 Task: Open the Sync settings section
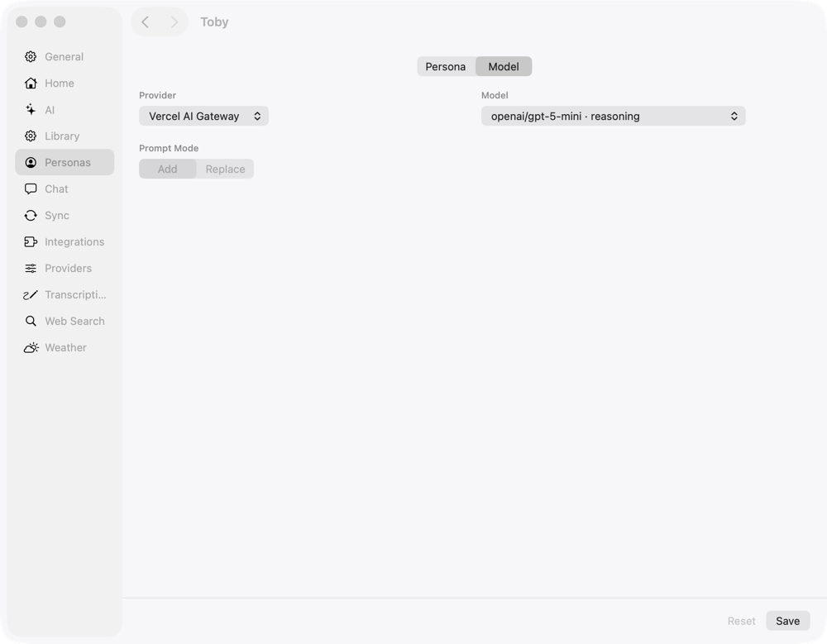65,215
